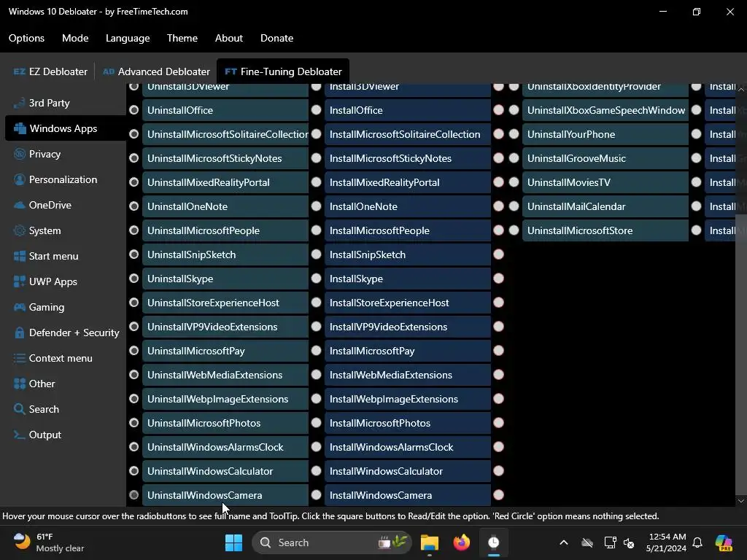Click the InstallMicrosoftPay option button
The width and height of the screenshot is (747, 560).
[408, 351]
